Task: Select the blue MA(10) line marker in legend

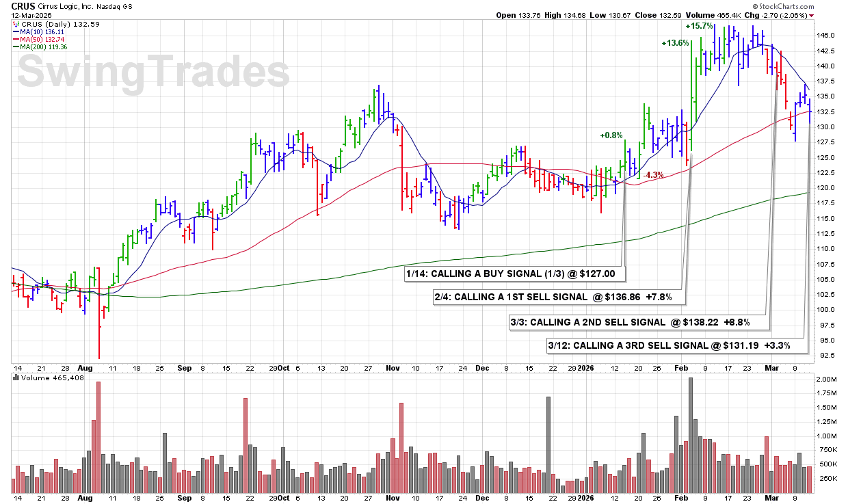Action: pos(15,31)
